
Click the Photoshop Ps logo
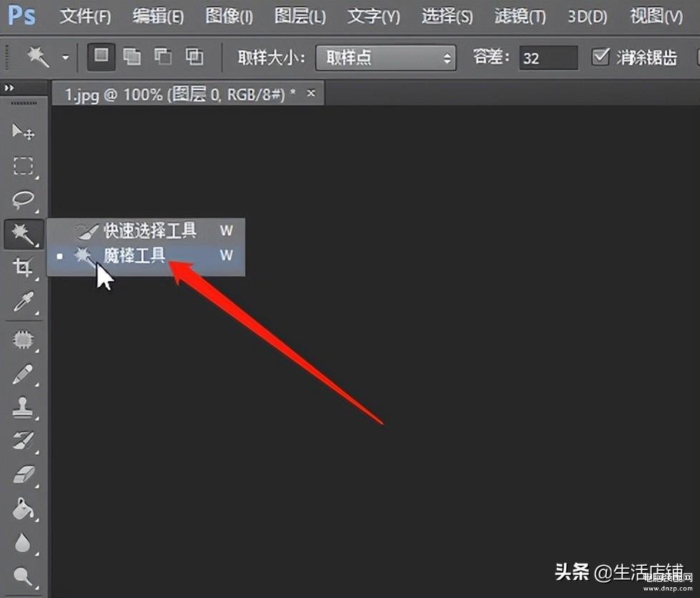21,16
